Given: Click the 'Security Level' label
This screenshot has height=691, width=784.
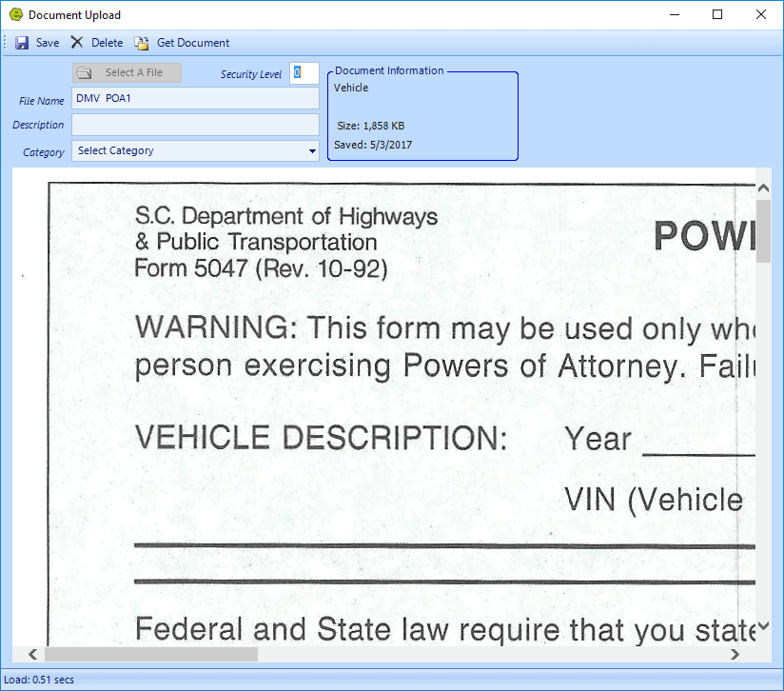Looking at the screenshot, I should pyautogui.click(x=251, y=74).
